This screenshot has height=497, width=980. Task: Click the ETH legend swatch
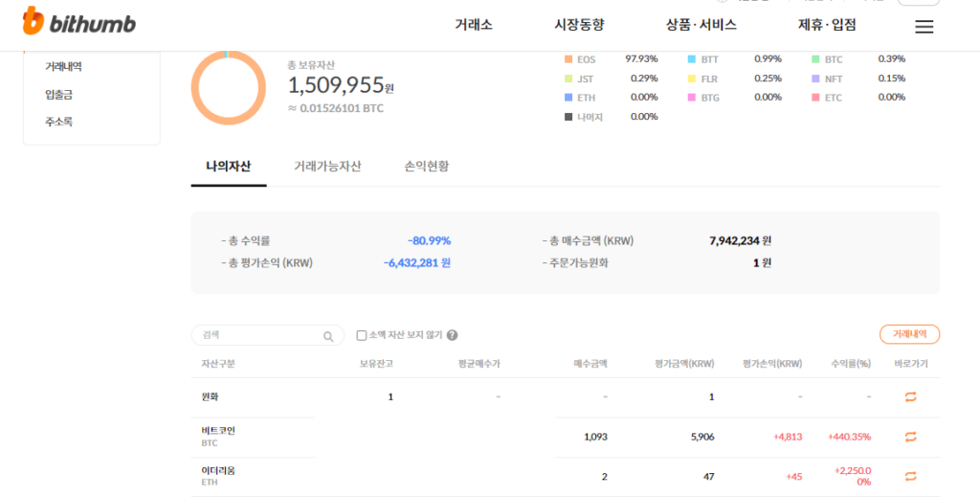point(568,98)
